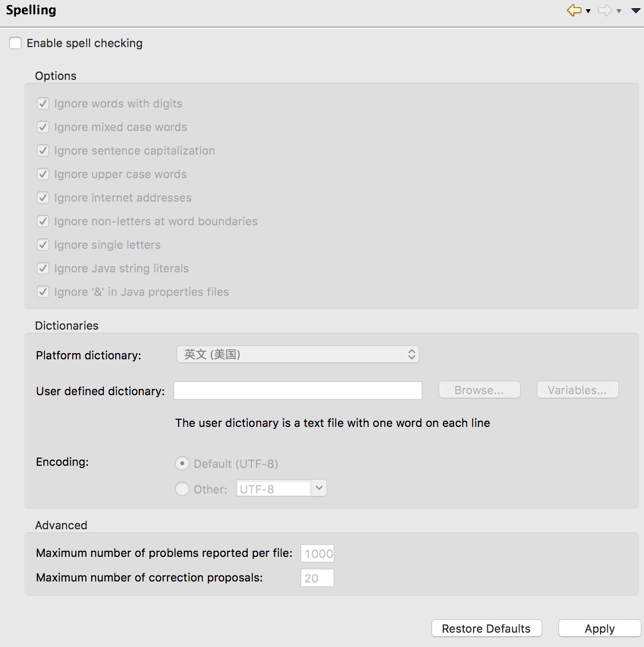Screen dimensions: 644x647
Task: Click the Encoding: label
Action: (62, 462)
